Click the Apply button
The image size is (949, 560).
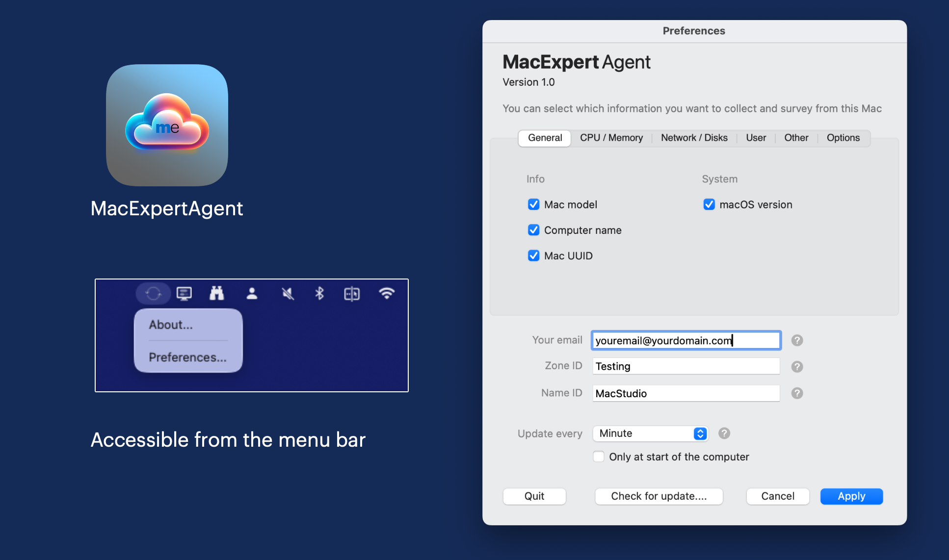tap(851, 496)
